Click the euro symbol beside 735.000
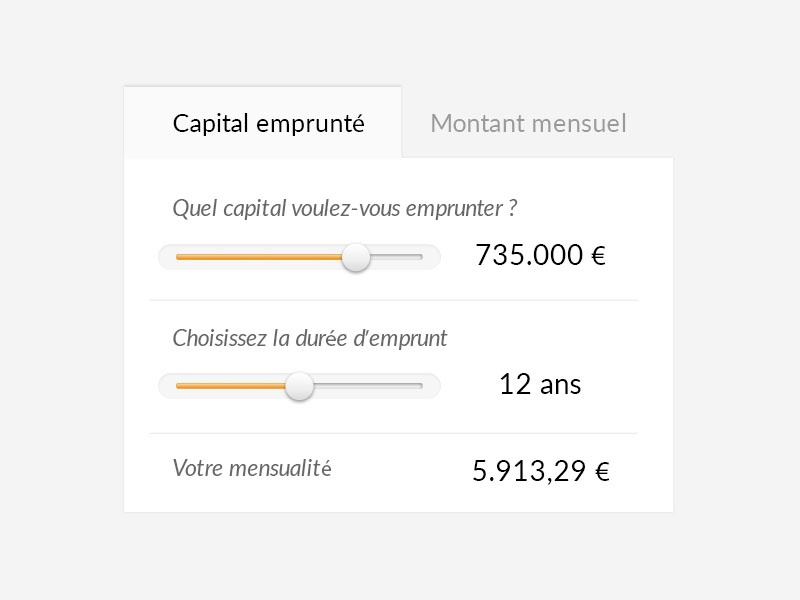 click(598, 257)
